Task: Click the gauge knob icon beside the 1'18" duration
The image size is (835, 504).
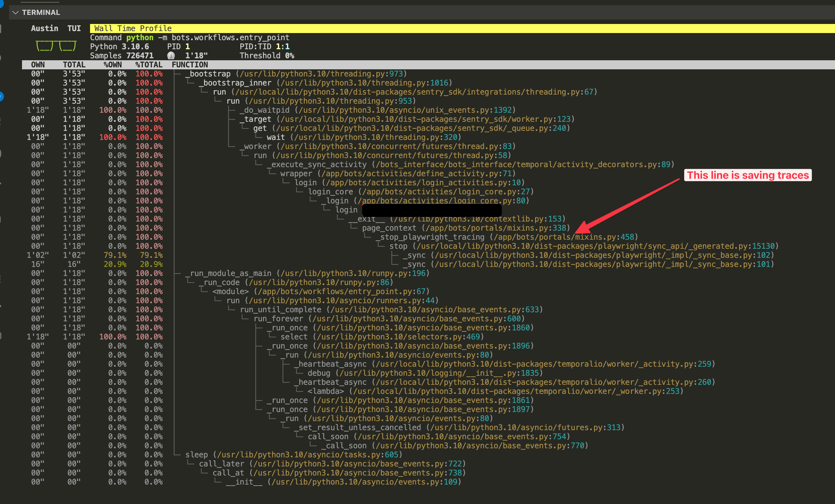Action: [x=171, y=55]
